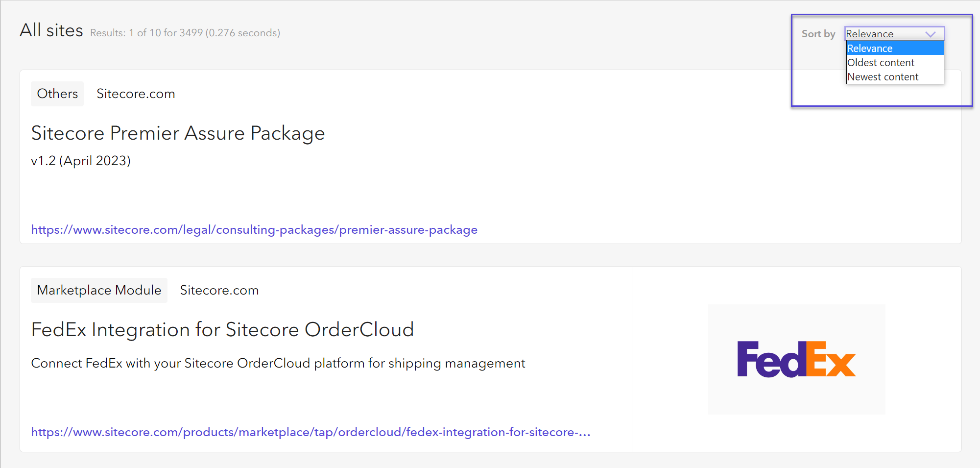The width and height of the screenshot is (980, 468).
Task: Click the v1.2 (April 2023) text
Action: tap(81, 161)
